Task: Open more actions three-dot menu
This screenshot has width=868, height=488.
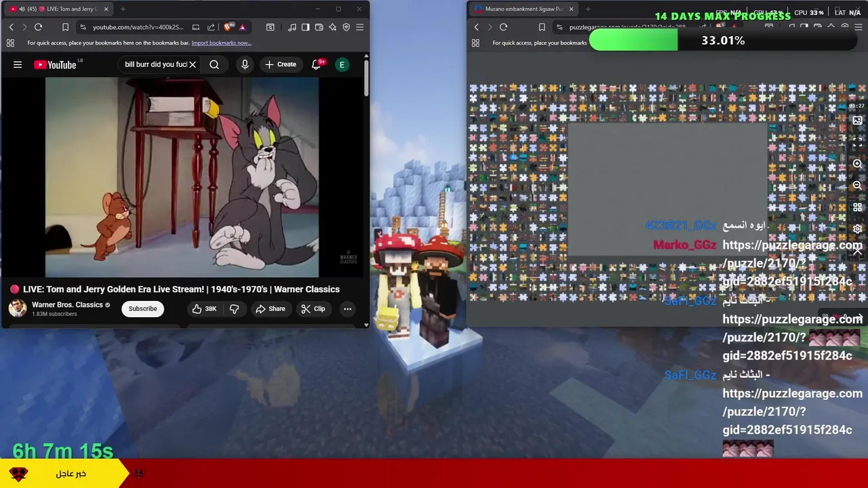Action: pos(347,308)
